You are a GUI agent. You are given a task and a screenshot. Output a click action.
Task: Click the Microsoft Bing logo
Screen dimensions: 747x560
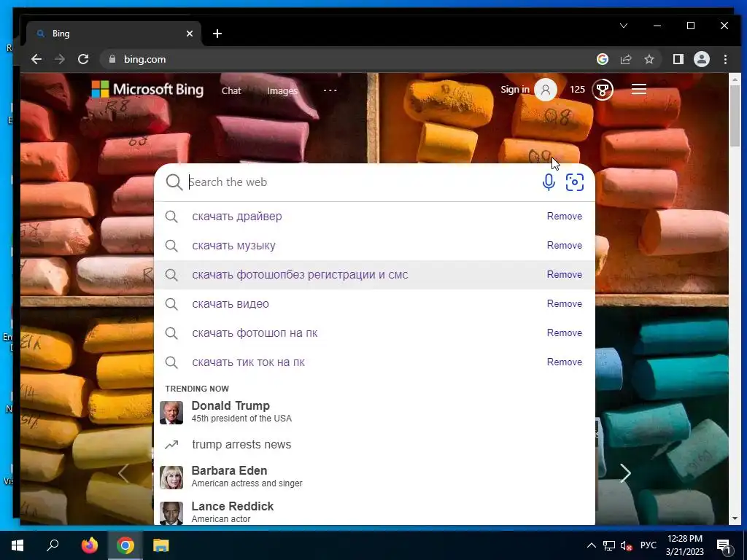[x=147, y=89]
